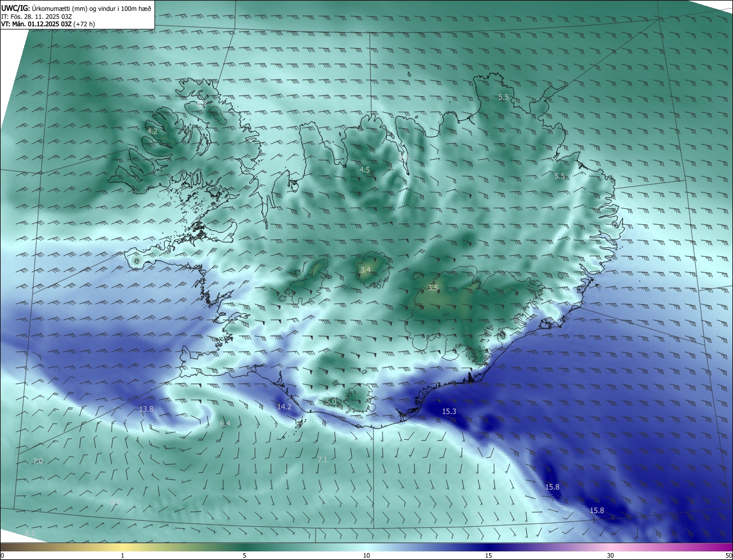Click the colorbar tick label 10
The image size is (733, 560).
click(x=366, y=555)
